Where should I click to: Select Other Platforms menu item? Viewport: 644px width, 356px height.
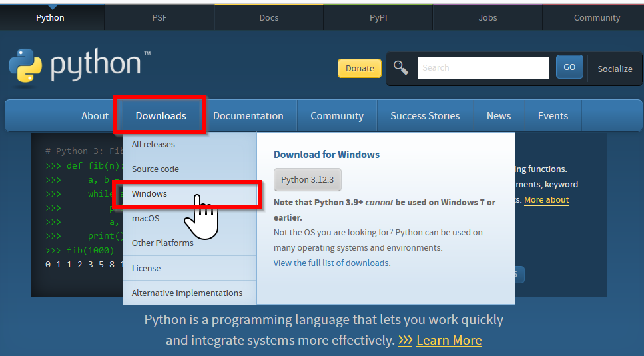click(162, 243)
